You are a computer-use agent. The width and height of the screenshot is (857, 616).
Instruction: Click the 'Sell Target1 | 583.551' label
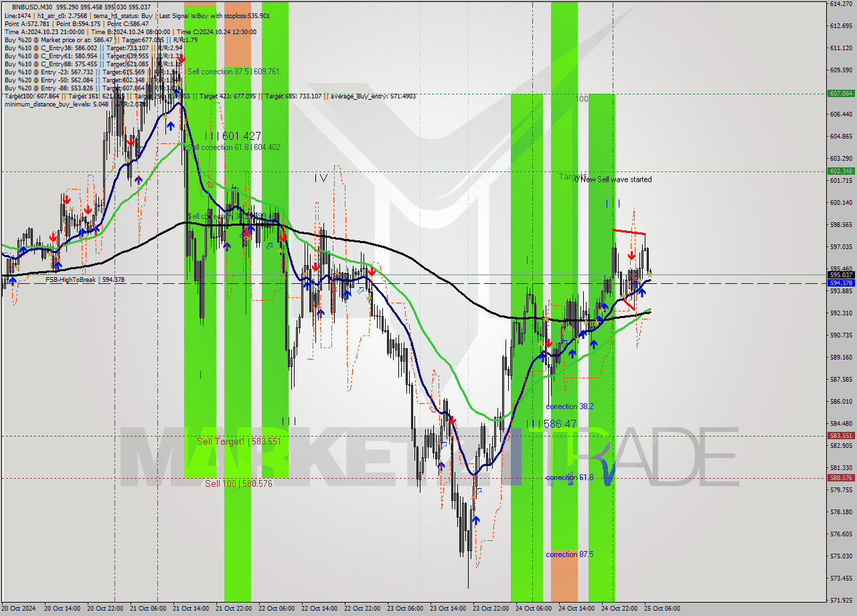[238, 441]
